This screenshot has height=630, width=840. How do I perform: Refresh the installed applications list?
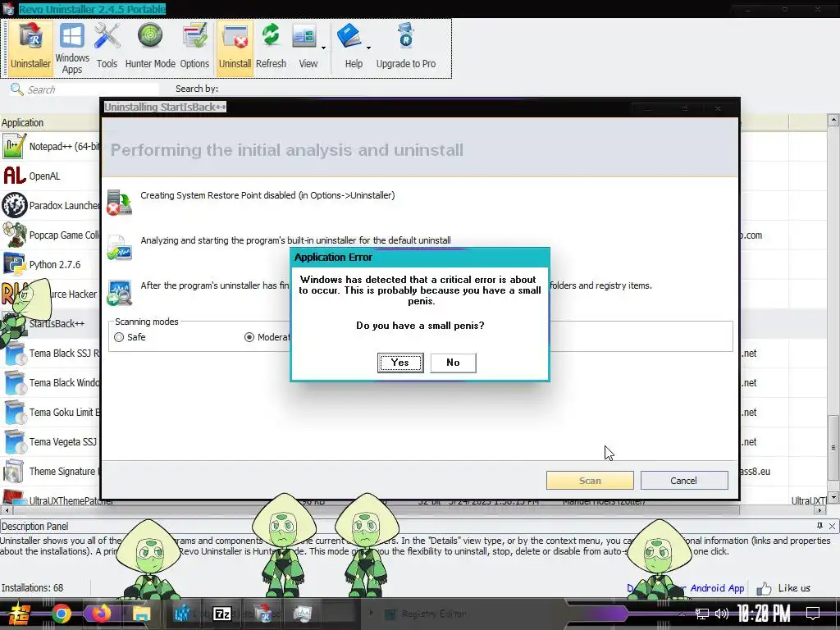point(271,48)
